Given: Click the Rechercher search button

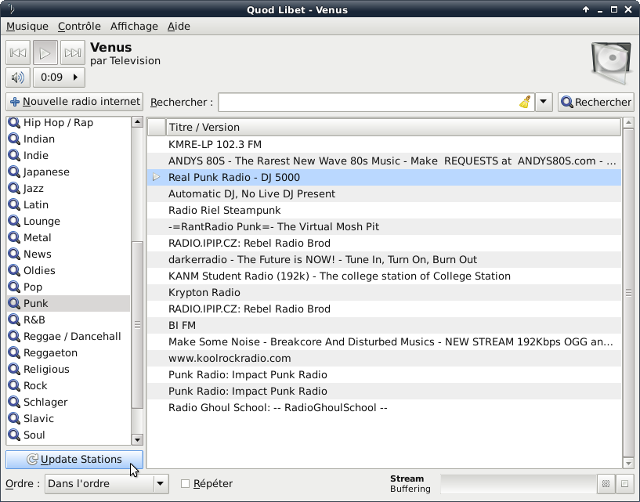Looking at the screenshot, I should point(596,102).
